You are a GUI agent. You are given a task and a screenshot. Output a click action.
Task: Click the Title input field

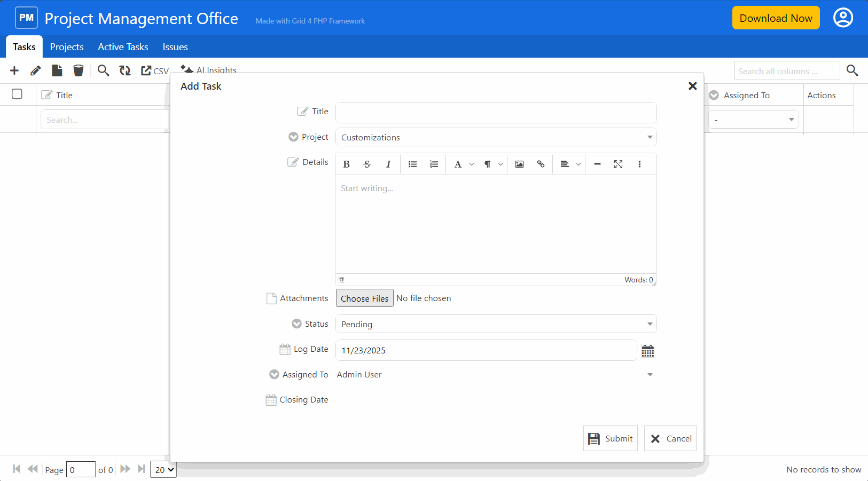click(496, 113)
